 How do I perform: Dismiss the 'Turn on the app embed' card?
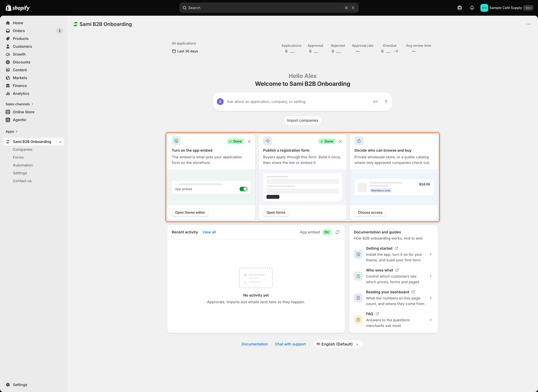click(x=249, y=141)
